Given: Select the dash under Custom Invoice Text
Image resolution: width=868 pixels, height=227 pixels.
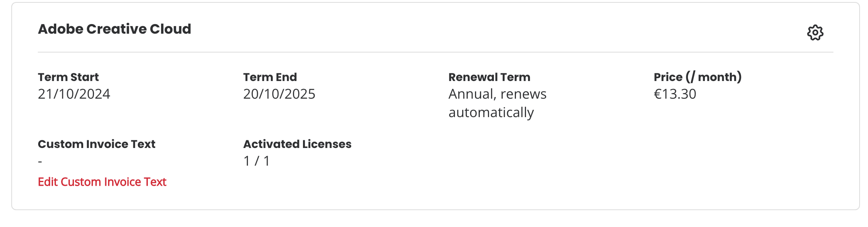Looking at the screenshot, I should (40, 162).
